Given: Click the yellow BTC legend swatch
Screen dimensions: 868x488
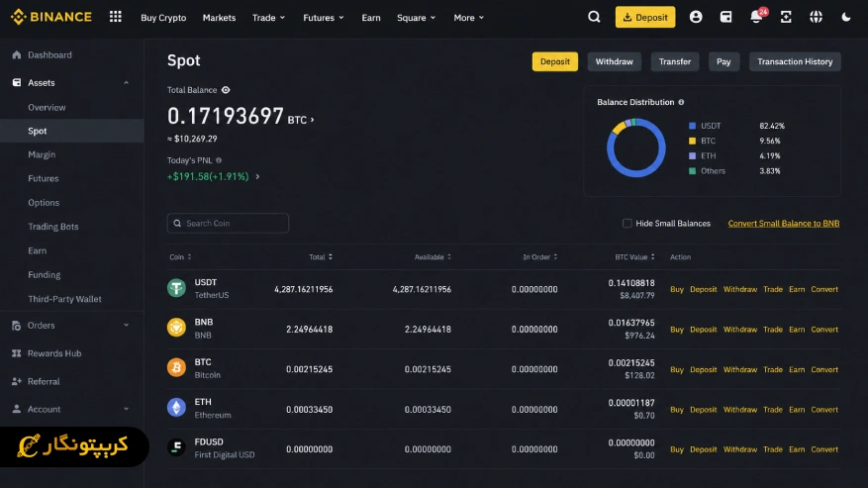Looking at the screenshot, I should (x=692, y=141).
